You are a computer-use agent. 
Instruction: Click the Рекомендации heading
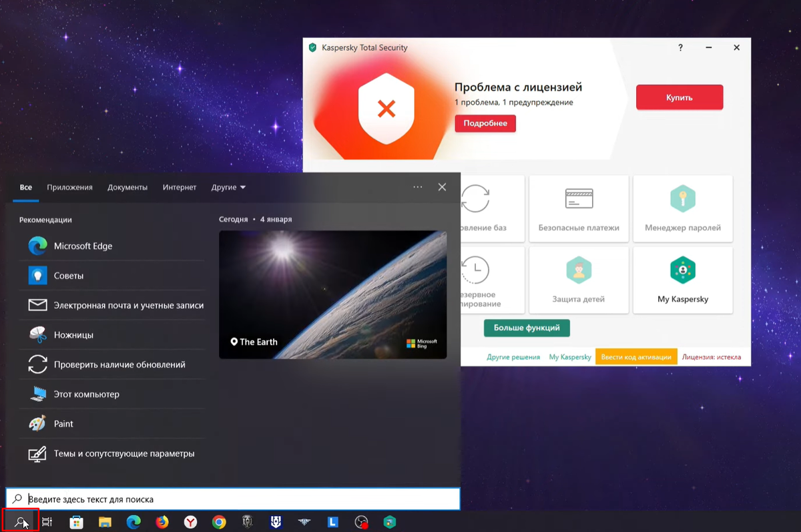45,220
